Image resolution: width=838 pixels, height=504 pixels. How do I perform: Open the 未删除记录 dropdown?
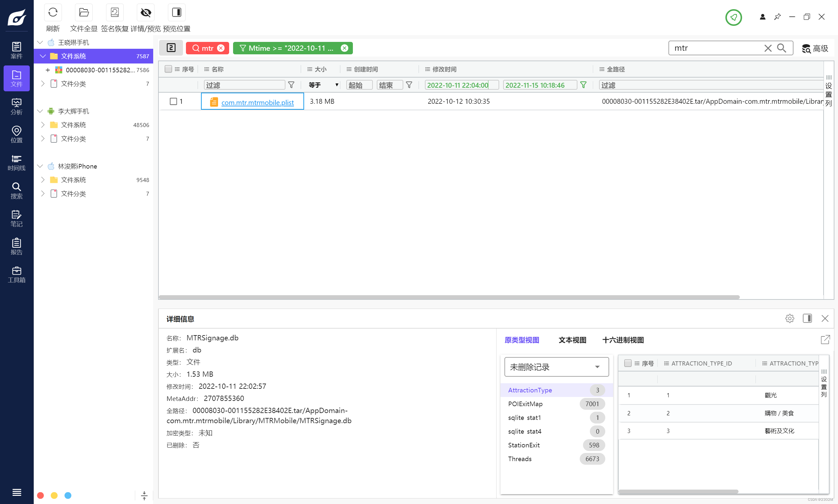coord(556,367)
